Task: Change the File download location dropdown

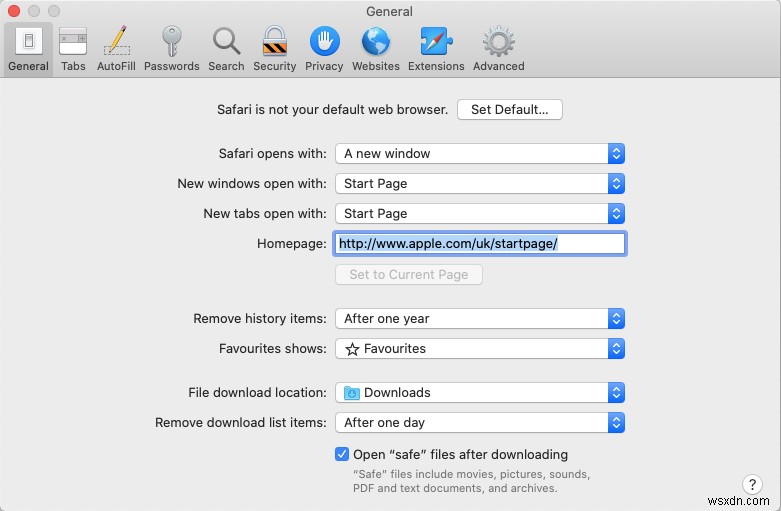Action: (480, 393)
